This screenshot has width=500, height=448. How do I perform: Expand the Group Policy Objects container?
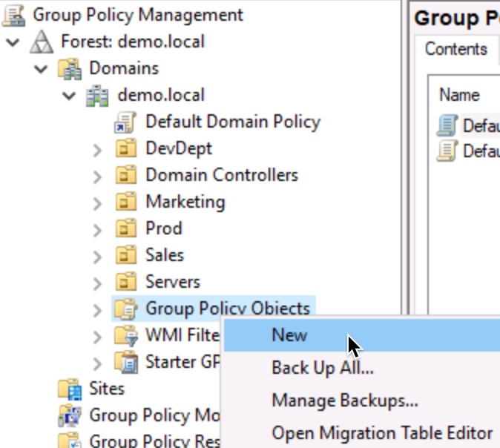(97, 311)
